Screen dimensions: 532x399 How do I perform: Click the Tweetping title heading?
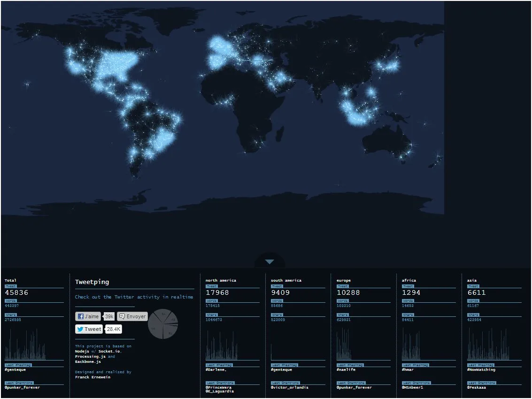[92, 282]
